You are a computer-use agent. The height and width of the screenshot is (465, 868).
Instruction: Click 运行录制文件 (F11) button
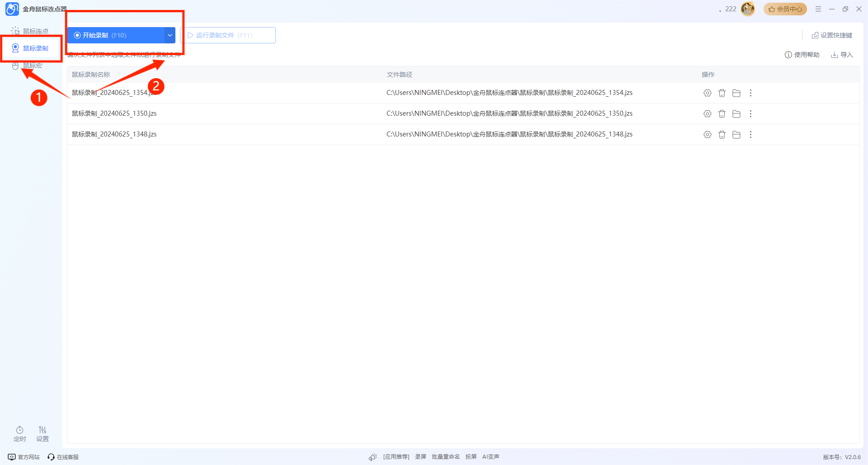[x=228, y=35]
